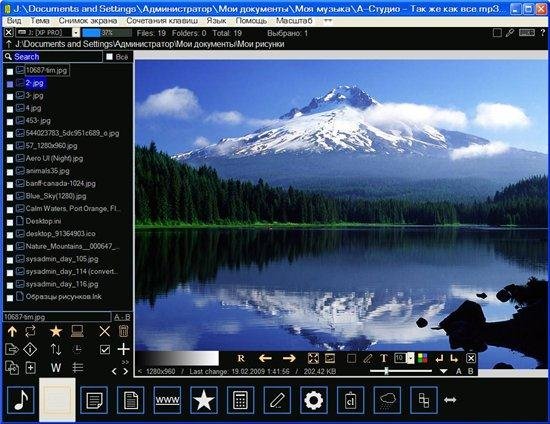Click the laptop computer icon
Screen dimensions: 550x424
click(x=77, y=331)
